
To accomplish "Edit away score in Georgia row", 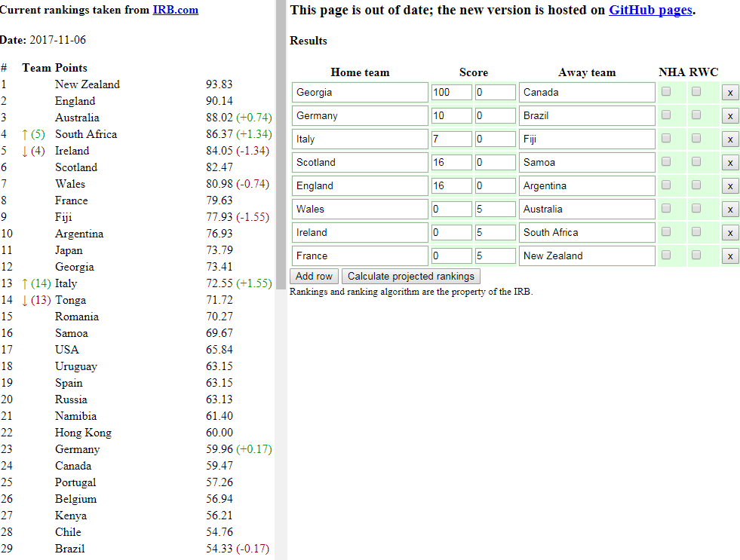I will pyautogui.click(x=495, y=93).
